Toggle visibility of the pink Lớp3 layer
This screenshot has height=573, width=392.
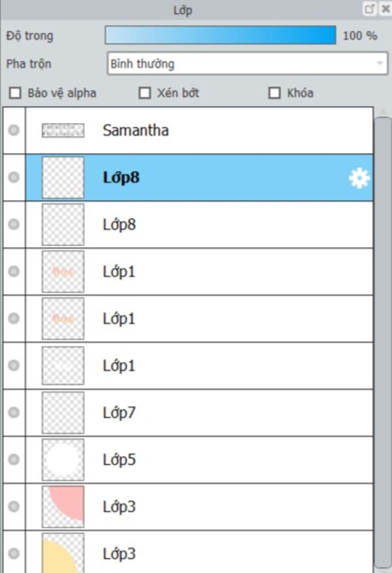(x=14, y=506)
